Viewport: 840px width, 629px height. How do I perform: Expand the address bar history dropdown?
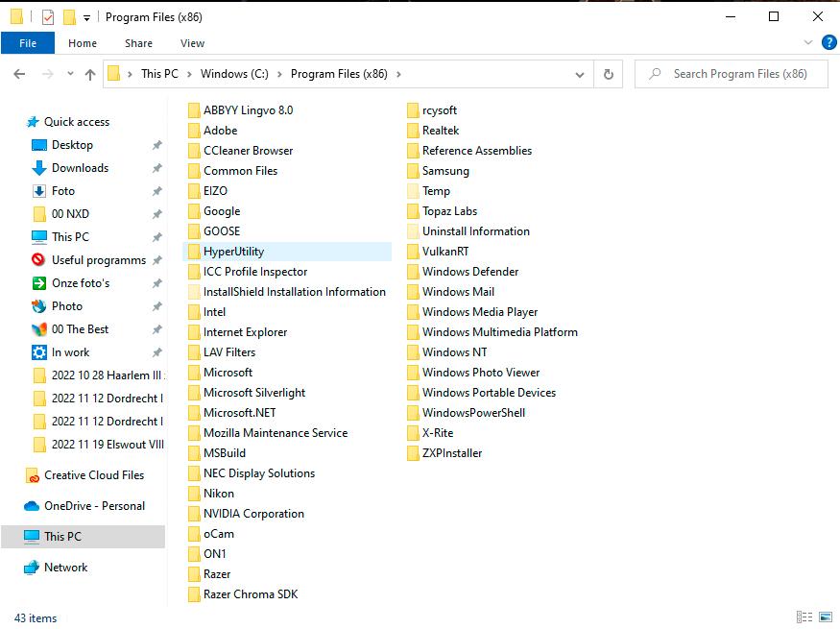pos(580,75)
